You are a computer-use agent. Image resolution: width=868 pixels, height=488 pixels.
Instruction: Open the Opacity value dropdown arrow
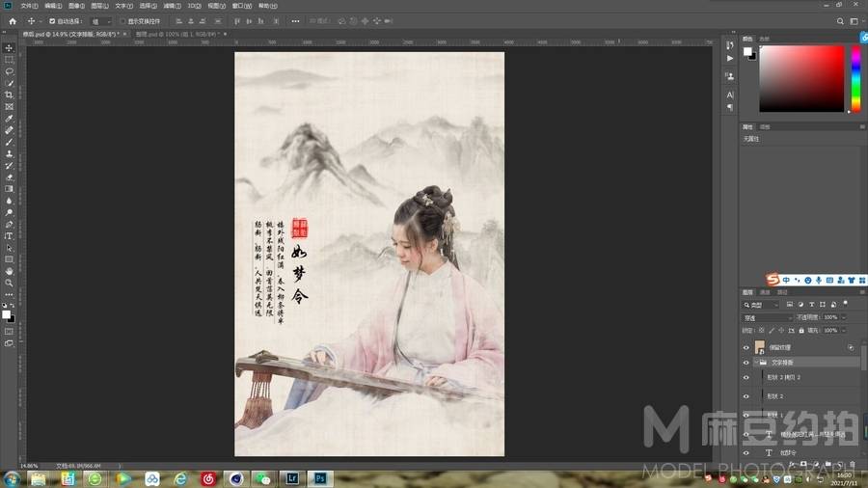pos(844,317)
